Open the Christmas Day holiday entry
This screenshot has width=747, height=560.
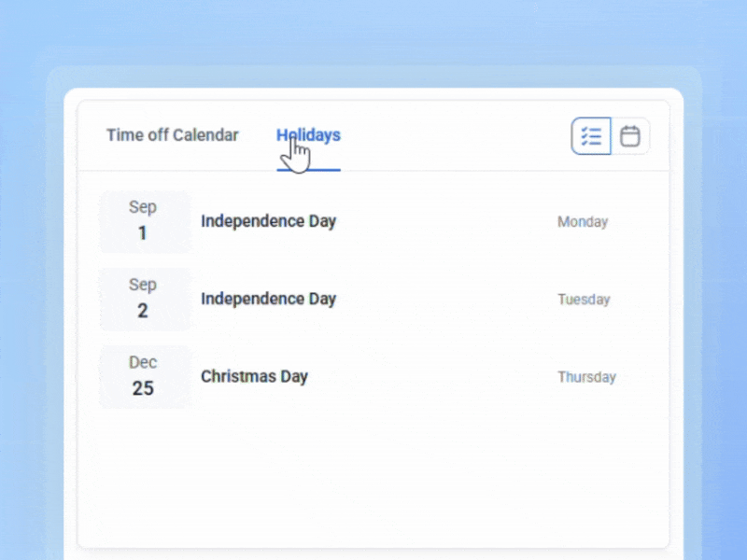[x=254, y=377]
